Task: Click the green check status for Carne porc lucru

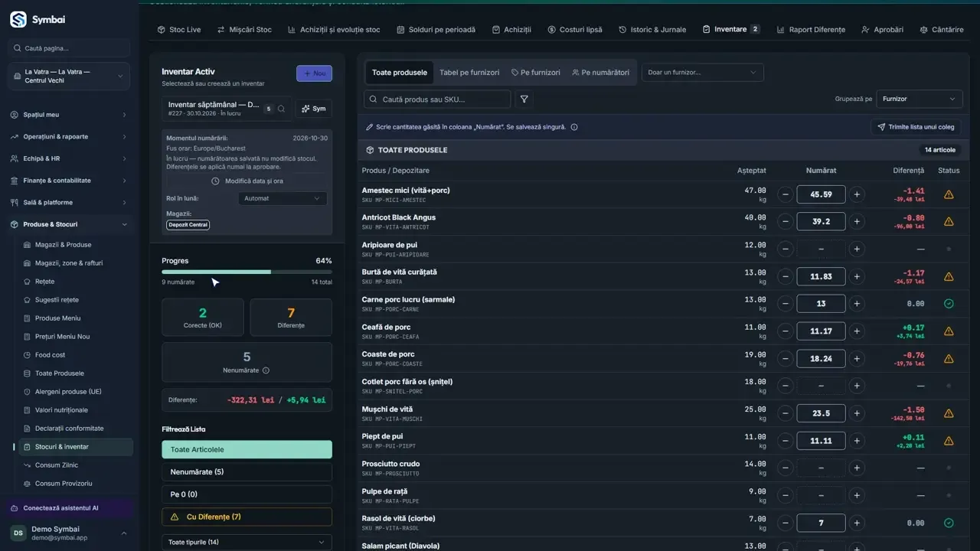Action: 949,304
